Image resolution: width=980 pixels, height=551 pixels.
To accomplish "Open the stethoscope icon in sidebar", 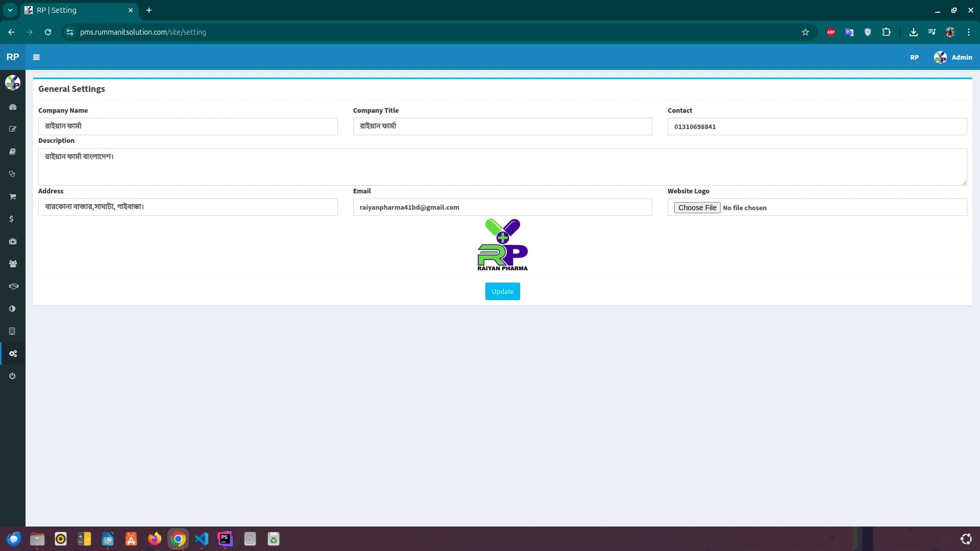I will (x=13, y=174).
